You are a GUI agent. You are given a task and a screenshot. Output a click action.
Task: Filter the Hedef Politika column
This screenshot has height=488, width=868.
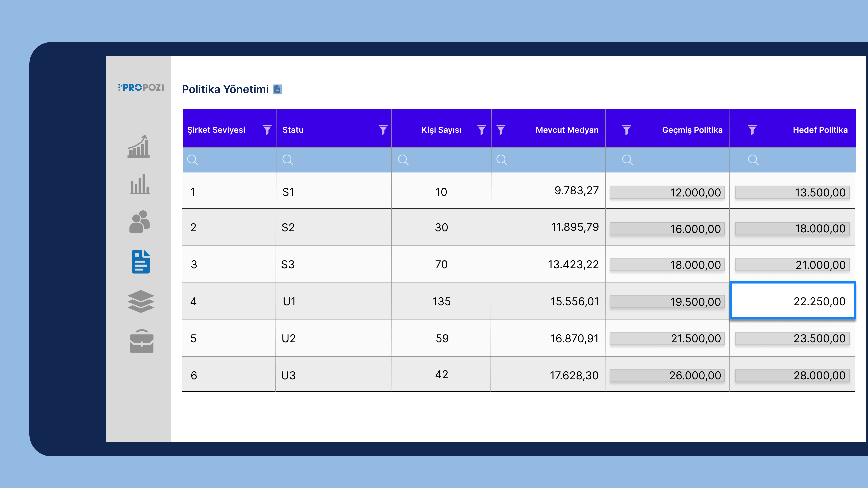(x=752, y=130)
